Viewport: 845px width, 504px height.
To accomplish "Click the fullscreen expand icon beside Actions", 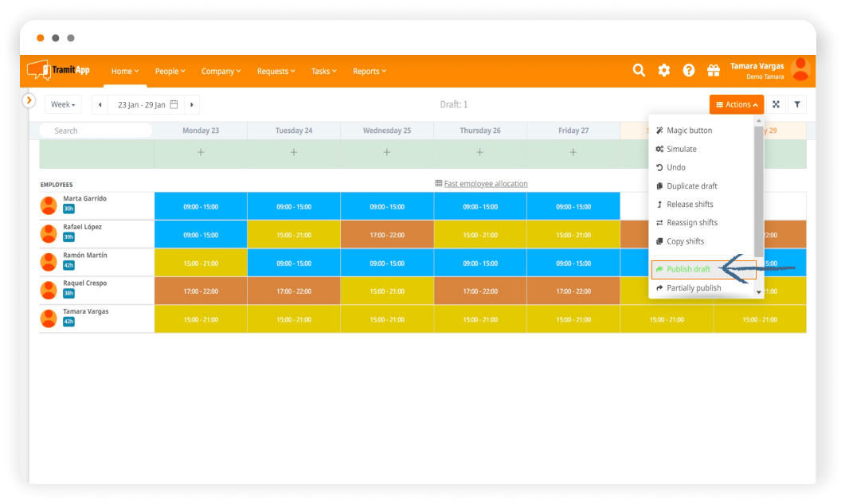I will click(776, 104).
